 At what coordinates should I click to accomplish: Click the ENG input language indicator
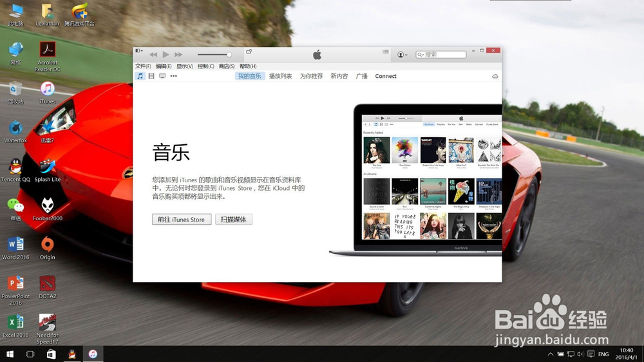click(603, 354)
